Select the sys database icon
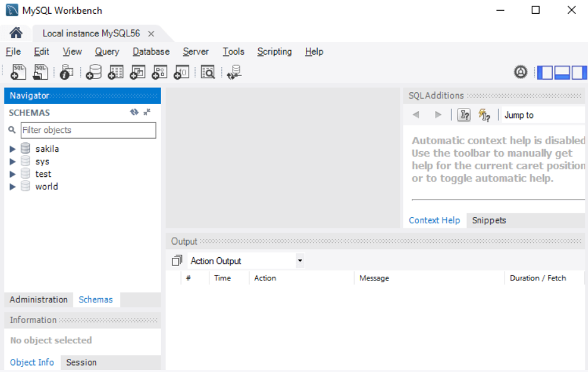The image size is (588, 372). 25,161
